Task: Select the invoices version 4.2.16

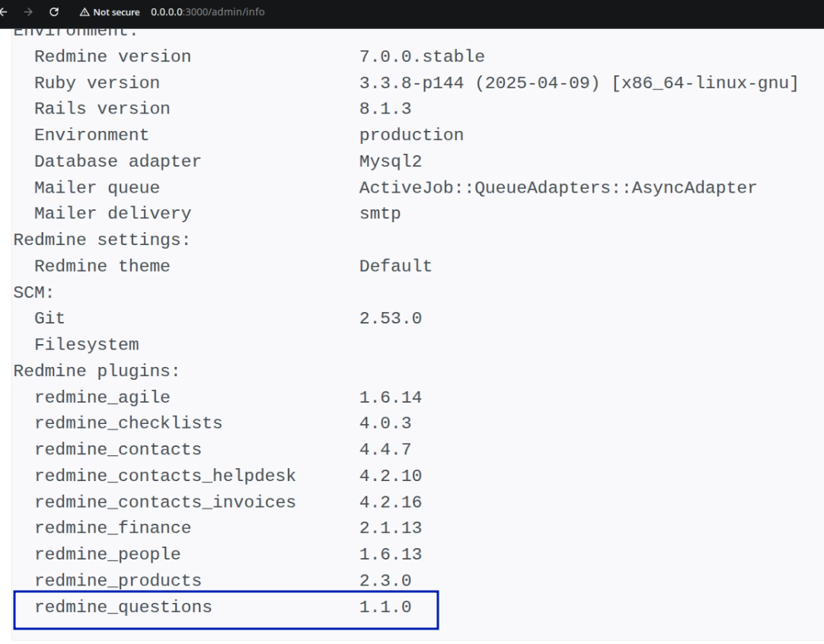Action: click(391, 502)
